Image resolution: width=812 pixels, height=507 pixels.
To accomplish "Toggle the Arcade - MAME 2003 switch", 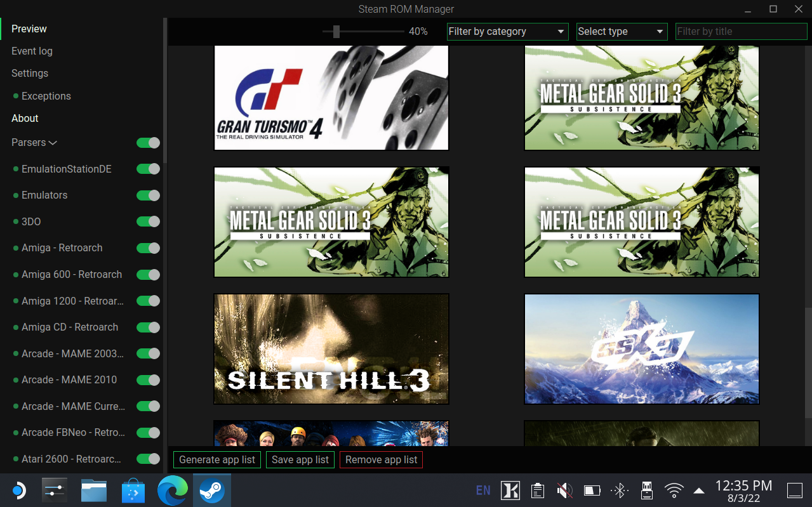I will 148,353.
